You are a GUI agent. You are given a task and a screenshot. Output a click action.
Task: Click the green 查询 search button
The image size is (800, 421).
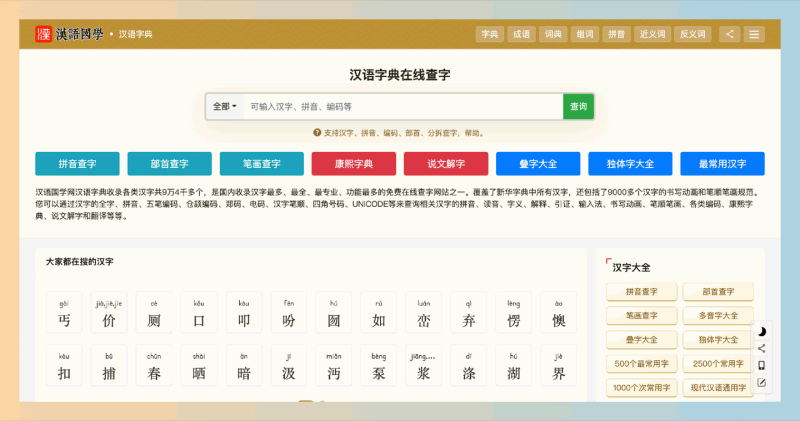(x=578, y=107)
